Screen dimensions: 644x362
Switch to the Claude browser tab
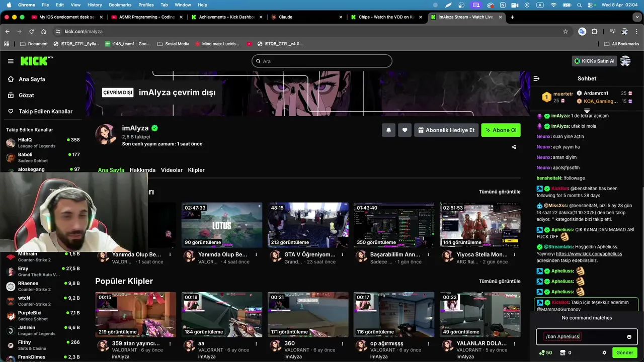305,17
